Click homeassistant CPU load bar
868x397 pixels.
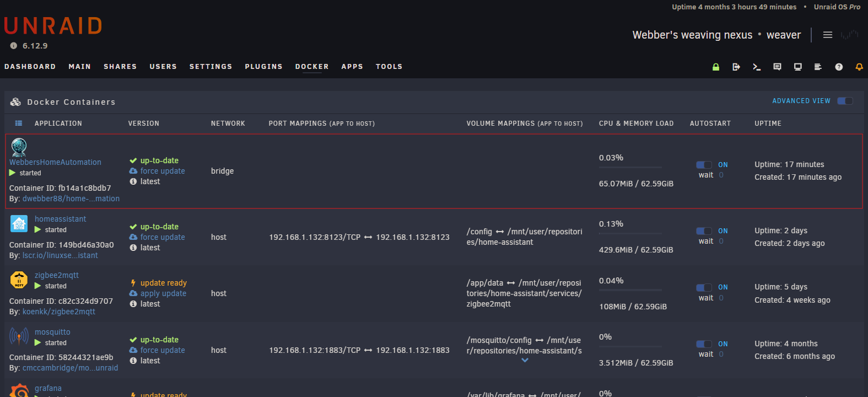(x=630, y=233)
